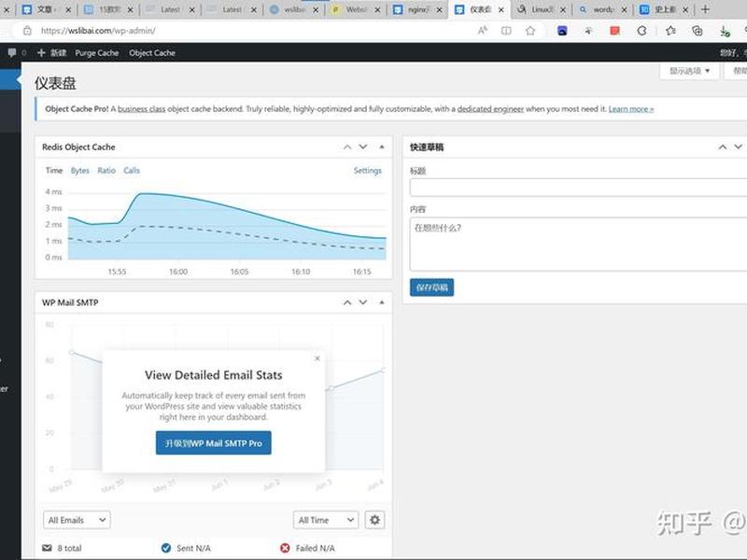This screenshot has height=560, width=747.
Task: Click the red extension icon in toolbar
Action: click(614, 31)
